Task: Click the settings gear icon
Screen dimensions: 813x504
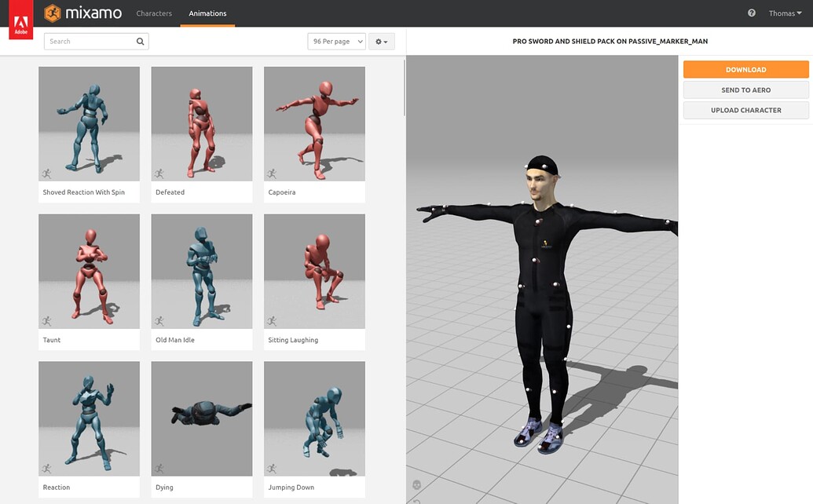Action: pyautogui.click(x=378, y=41)
